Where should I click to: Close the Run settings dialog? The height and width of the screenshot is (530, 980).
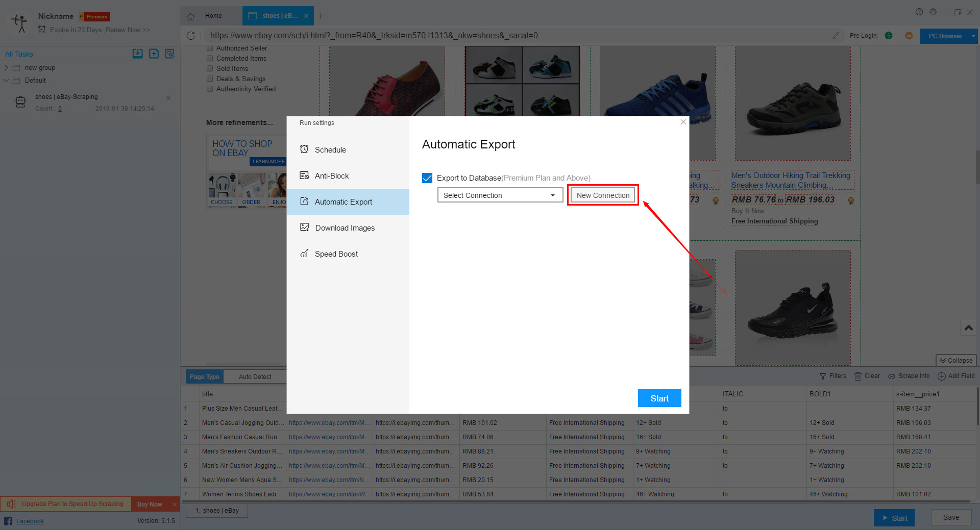(x=683, y=122)
